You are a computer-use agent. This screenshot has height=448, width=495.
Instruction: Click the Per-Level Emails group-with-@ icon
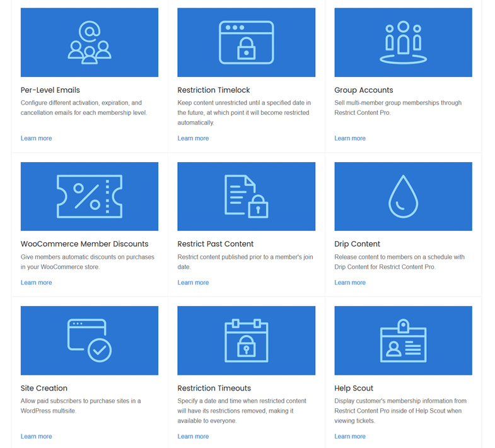[90, 42]
